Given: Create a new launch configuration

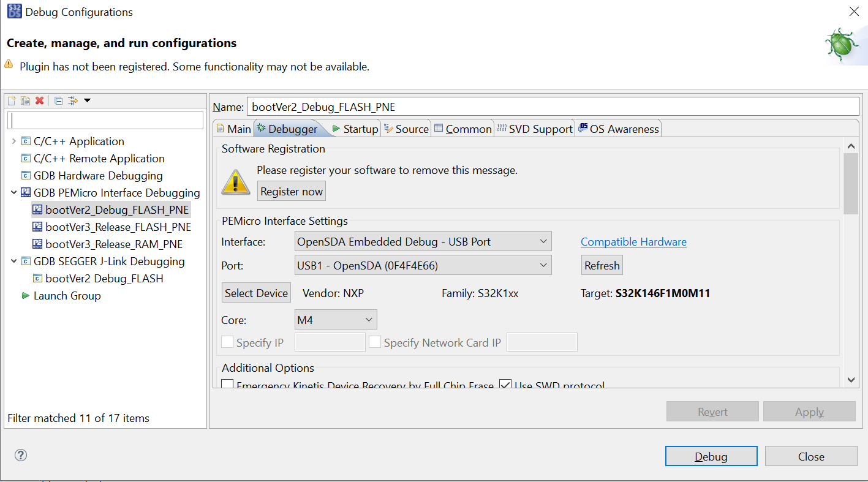Looking at the screenshot, I should (x=11, y=100).
